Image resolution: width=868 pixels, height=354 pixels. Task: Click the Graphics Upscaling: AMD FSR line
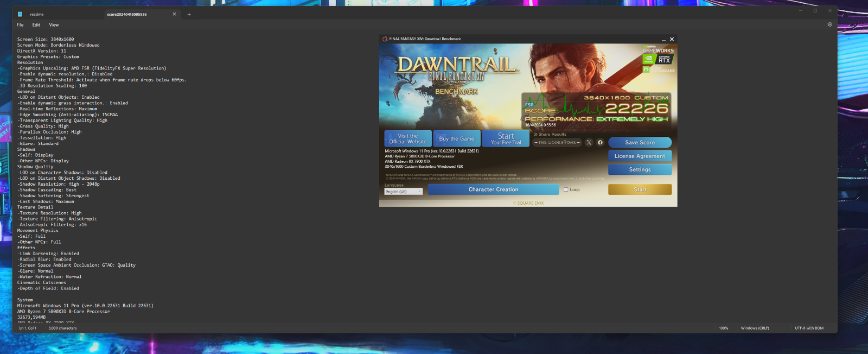(x=92, y=68)
